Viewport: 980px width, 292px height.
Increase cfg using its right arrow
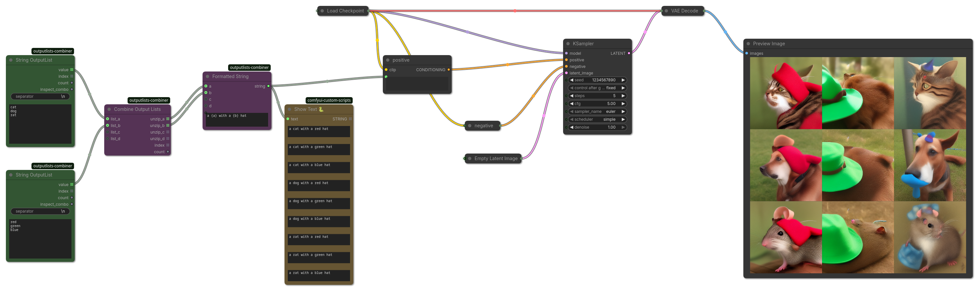point(623,104)
